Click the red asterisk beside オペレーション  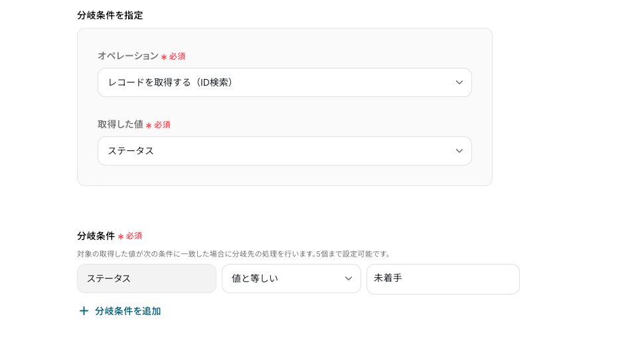click(x=164, y=57)
